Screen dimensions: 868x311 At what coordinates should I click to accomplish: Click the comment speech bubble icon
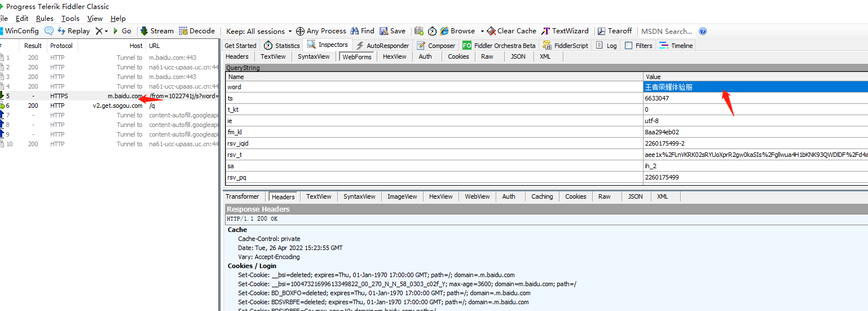coord(49,31)
